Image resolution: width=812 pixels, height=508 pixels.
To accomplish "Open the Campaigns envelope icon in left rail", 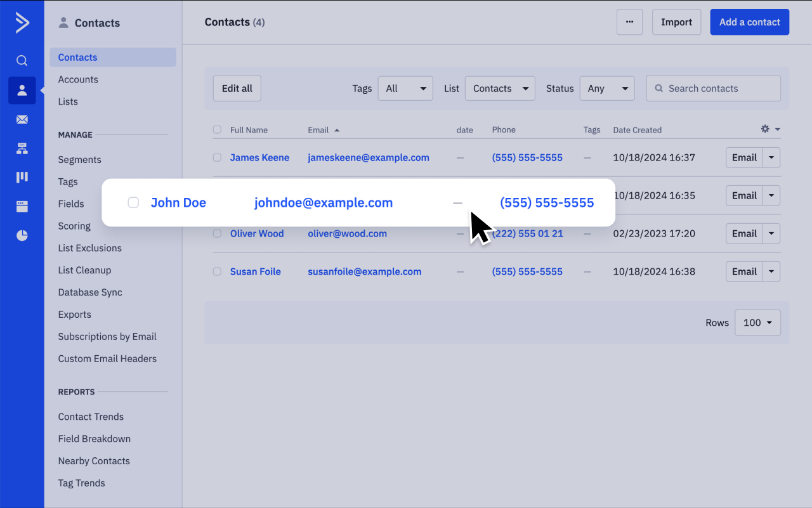I will coord(22,119).
